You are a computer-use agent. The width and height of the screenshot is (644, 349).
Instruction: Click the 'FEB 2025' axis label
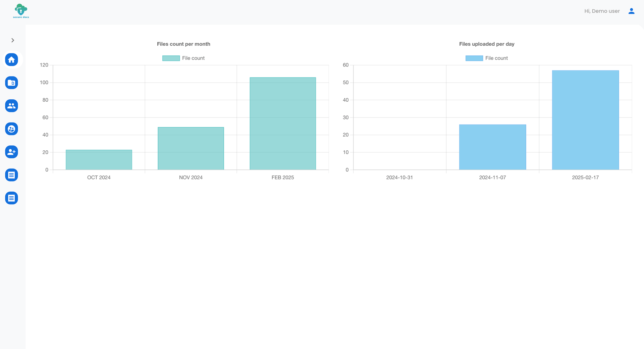(283, 178)
